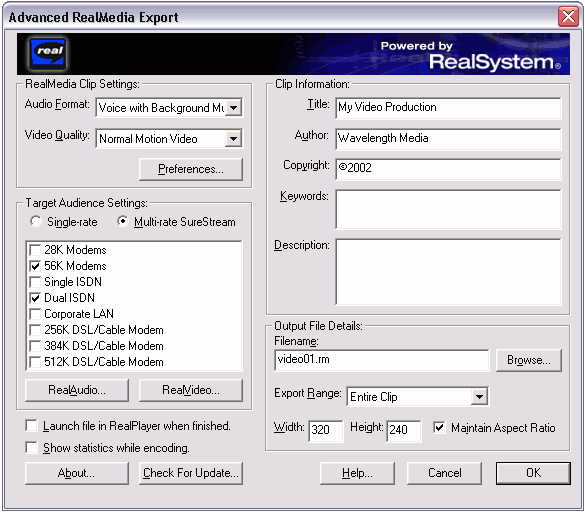Cancel the export dialog
Viewport: 585px width, 512px height.
tap(444, 473)
